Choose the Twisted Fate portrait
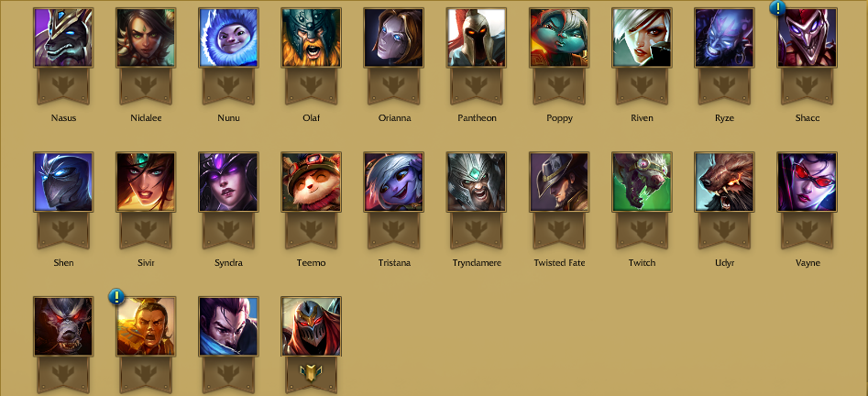Image resolution: width=868 pixels, height=396 pixels. 559,182
